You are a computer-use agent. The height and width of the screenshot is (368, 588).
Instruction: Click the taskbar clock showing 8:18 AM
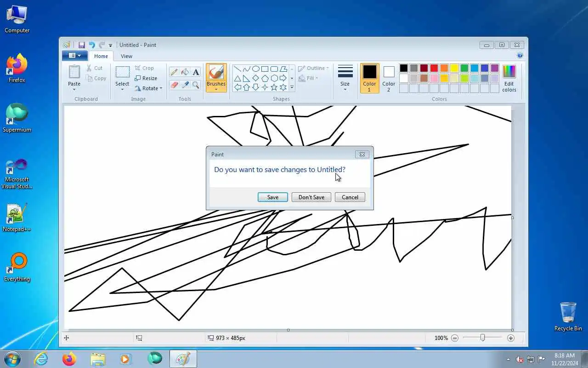click(x=565, y=359)
